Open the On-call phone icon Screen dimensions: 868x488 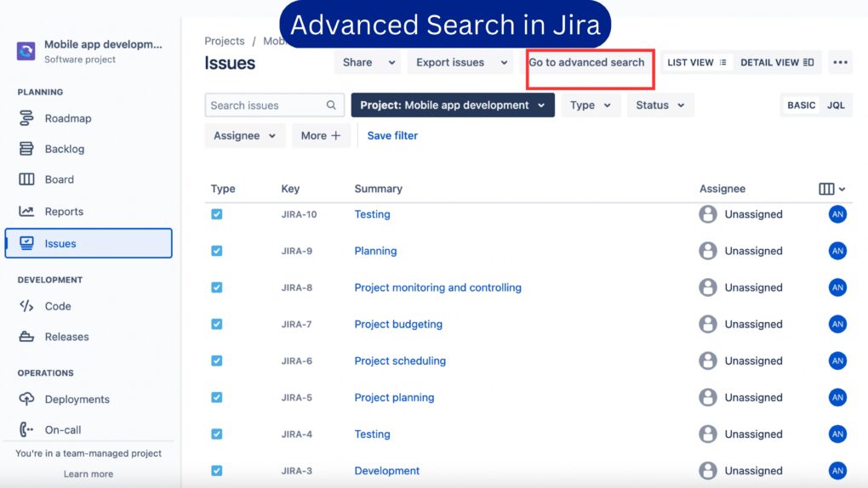tap(26, 429)
